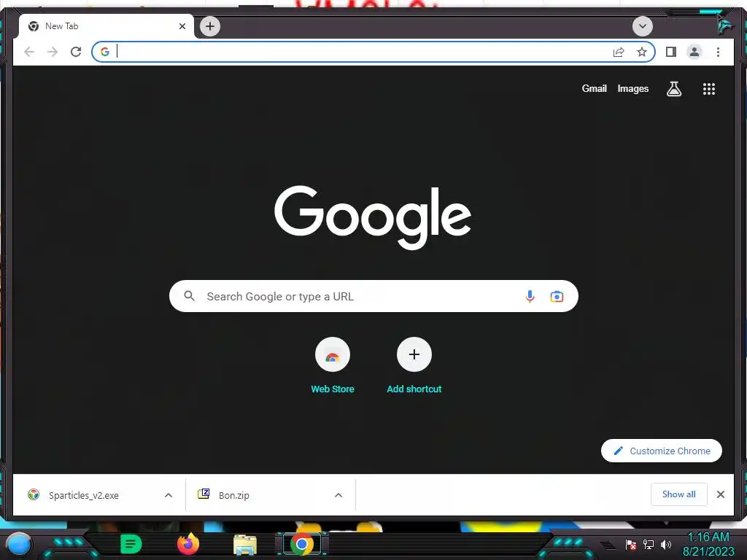Viewport: 747px width, 560px height.
Task: Click the forward navigation arrow
Action: [53, 52]
